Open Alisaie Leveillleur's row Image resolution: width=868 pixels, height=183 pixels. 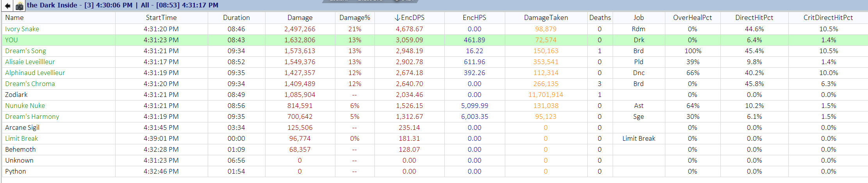click(x=435, y=62)
